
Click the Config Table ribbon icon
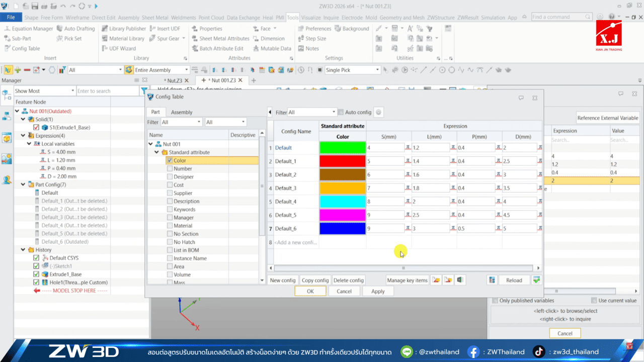(x=8, y=49)
